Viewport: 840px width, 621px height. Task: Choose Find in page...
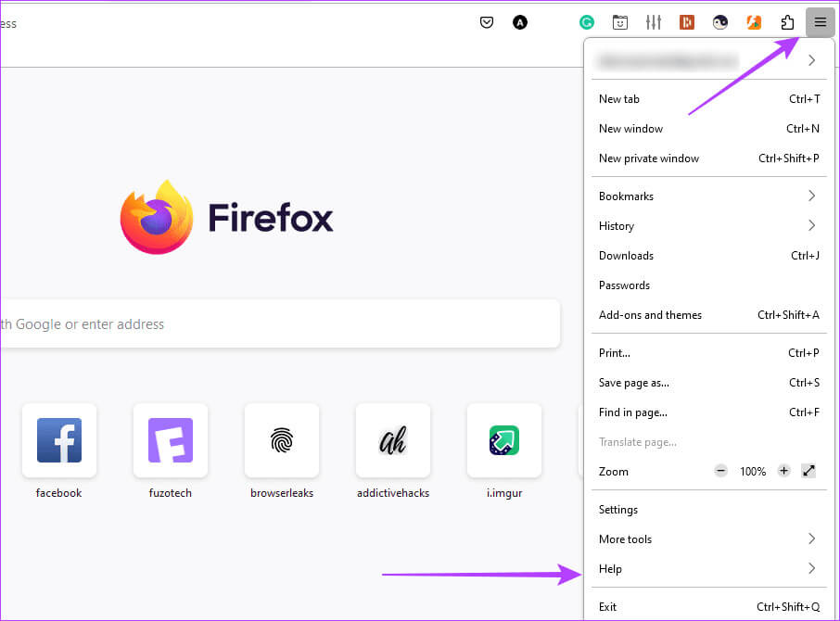point(708,412)
